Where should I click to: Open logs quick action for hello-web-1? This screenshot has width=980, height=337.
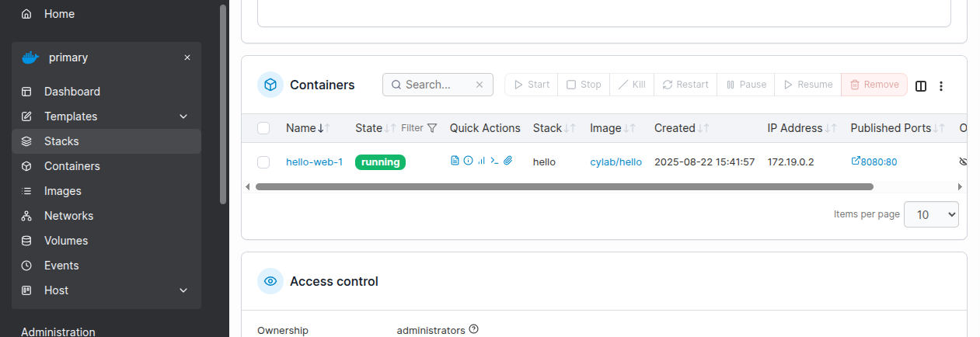tap(455, 161)
